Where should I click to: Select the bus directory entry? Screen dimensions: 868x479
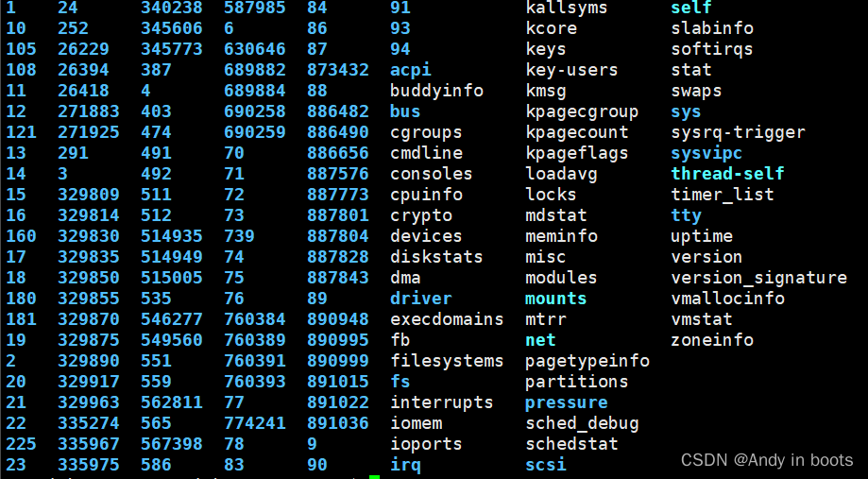pos(405,111)
